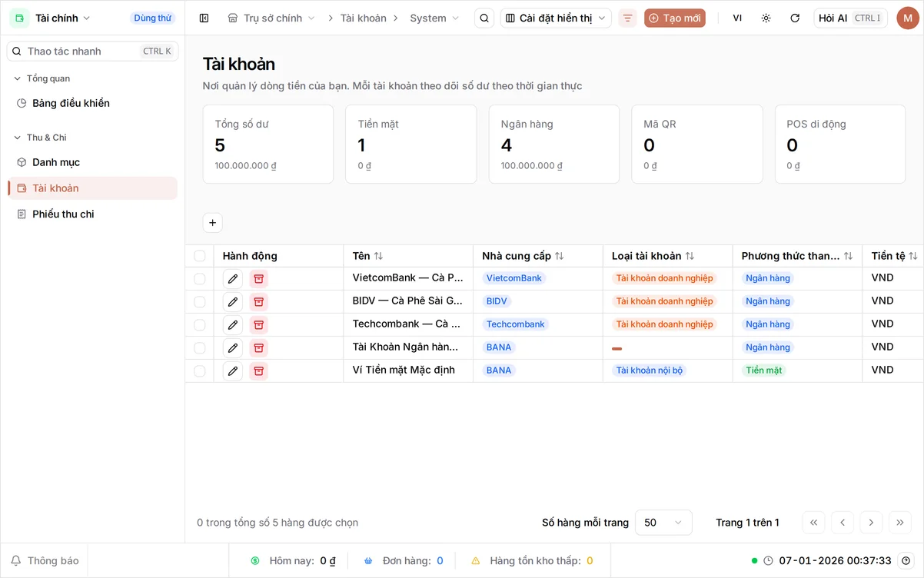Click the Tiền mặt summary card
924x578 pixels.
point(411,144)
